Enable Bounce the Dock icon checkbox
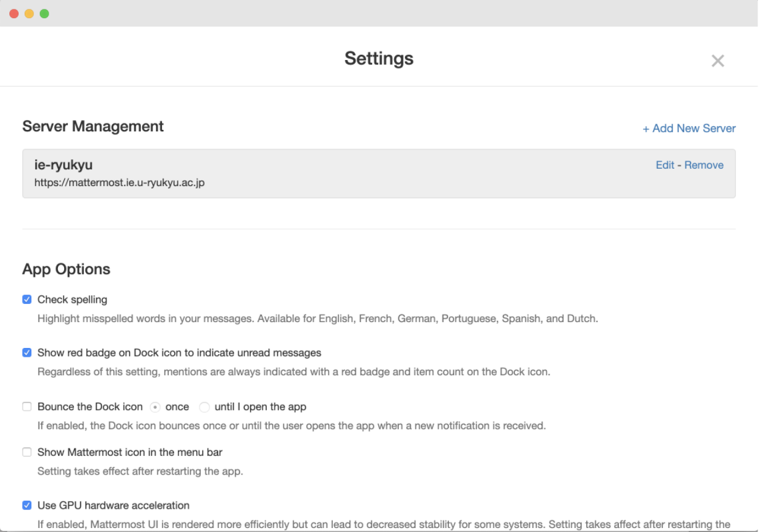 pos(27,407)
